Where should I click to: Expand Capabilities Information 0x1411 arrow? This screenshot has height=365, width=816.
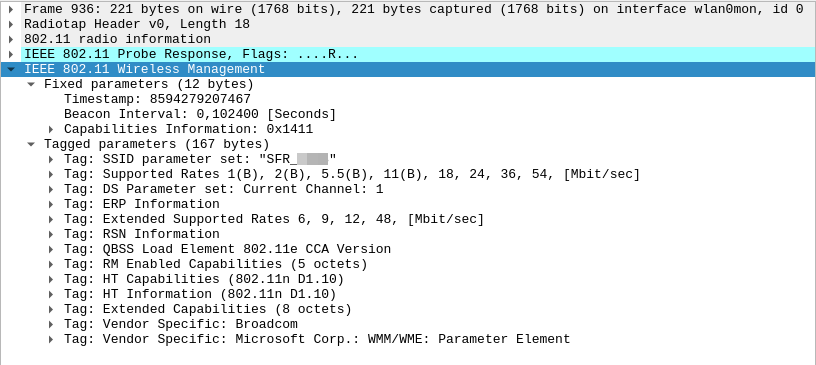pyautogui.click(x=51, y=129)
